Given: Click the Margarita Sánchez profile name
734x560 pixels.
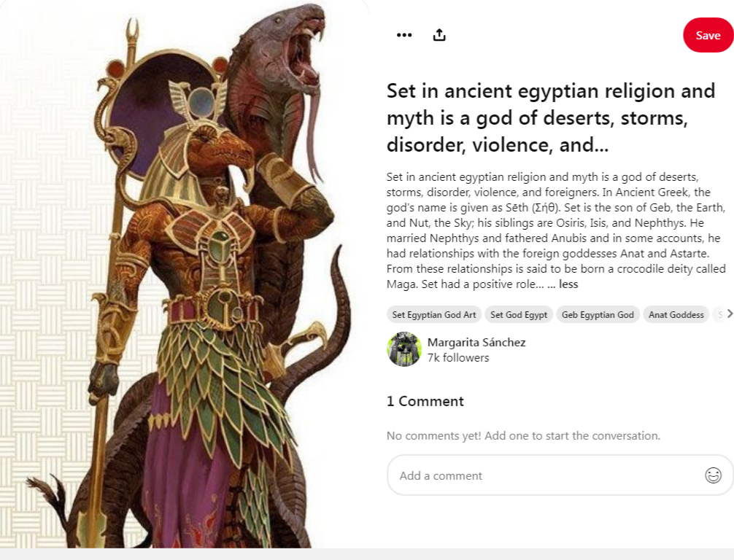Looking at the screenshot, I should [x=476, y=343].
